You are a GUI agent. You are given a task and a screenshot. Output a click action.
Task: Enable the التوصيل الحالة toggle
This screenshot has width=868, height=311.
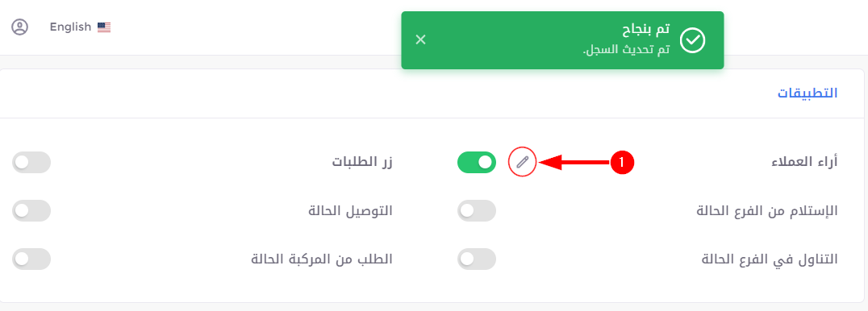pos(31,211)
